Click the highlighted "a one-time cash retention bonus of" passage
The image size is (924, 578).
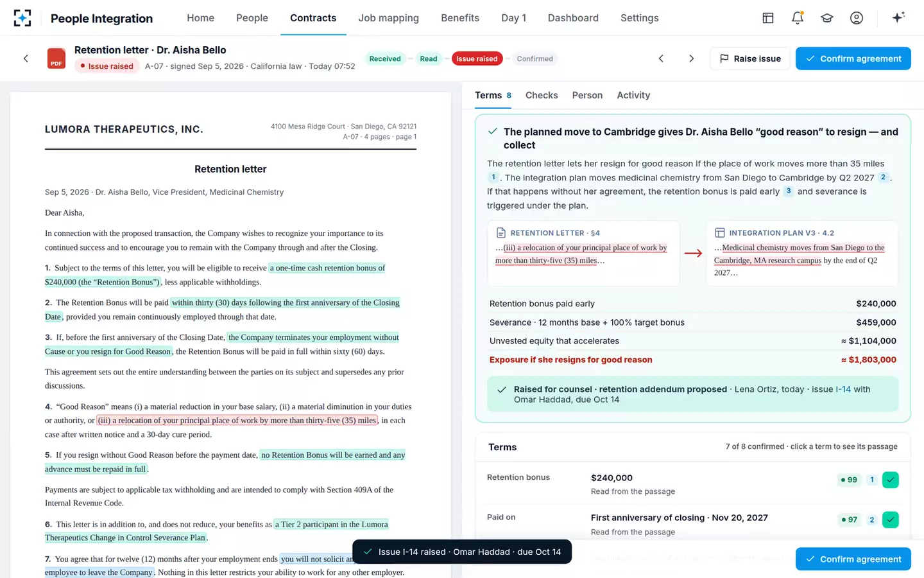pos(327,268)
